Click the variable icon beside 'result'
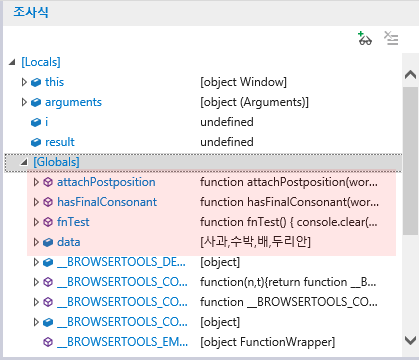 [36, 142]
